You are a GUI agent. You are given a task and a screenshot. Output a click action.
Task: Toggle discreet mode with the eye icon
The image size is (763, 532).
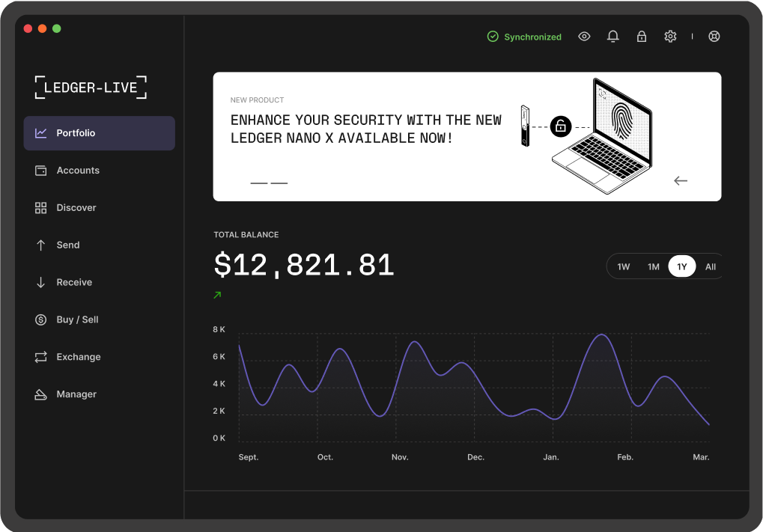pos(584,36)
